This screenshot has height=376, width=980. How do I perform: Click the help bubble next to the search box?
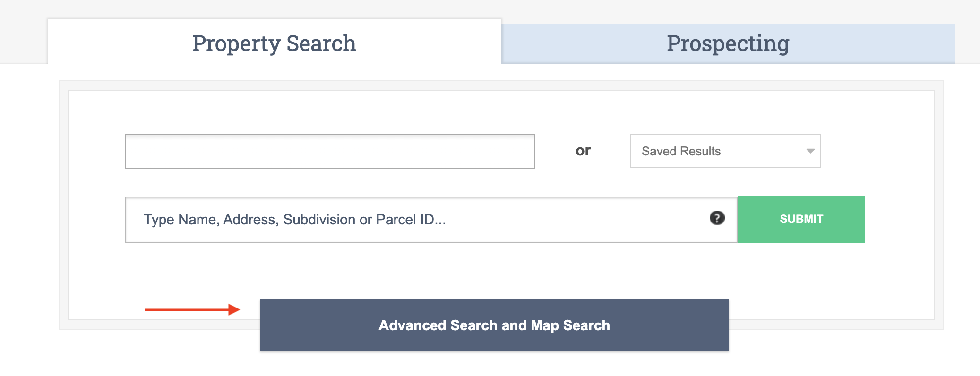coord(717,218)
